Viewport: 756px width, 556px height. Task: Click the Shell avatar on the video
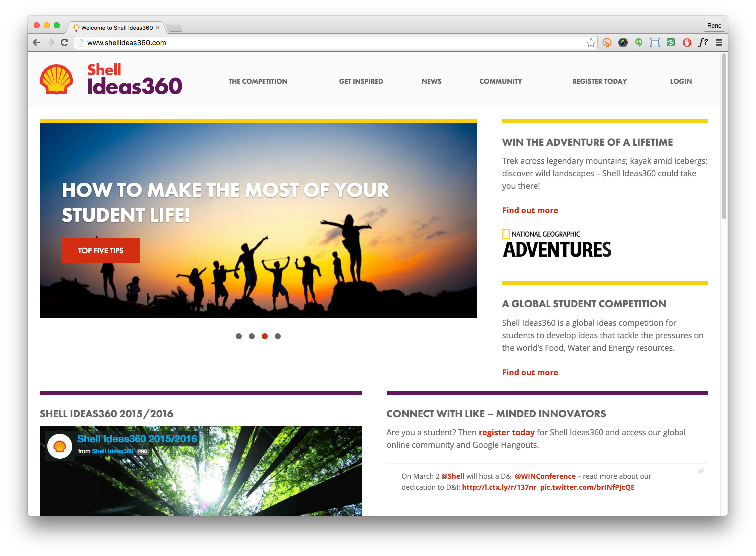(60, 446)
